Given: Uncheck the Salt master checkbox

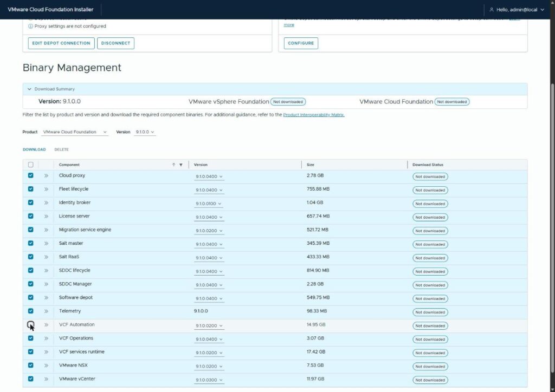Looking at the screenshot, I should 31,243.
